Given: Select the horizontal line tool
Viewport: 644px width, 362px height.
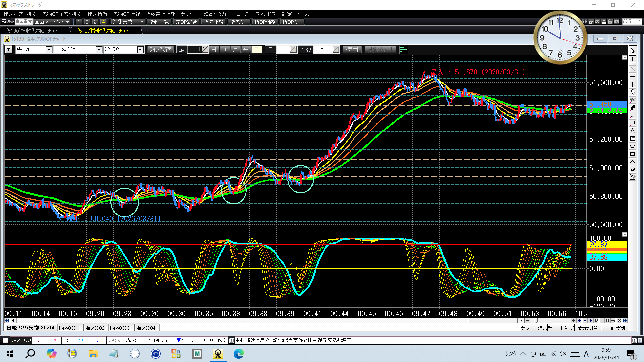Looking at the screenshot, I should 632,77.
